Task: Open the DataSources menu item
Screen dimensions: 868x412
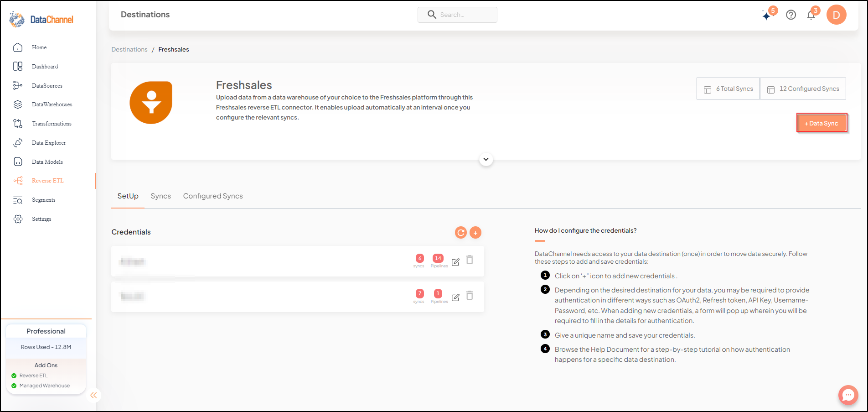Action: point(47,86)
